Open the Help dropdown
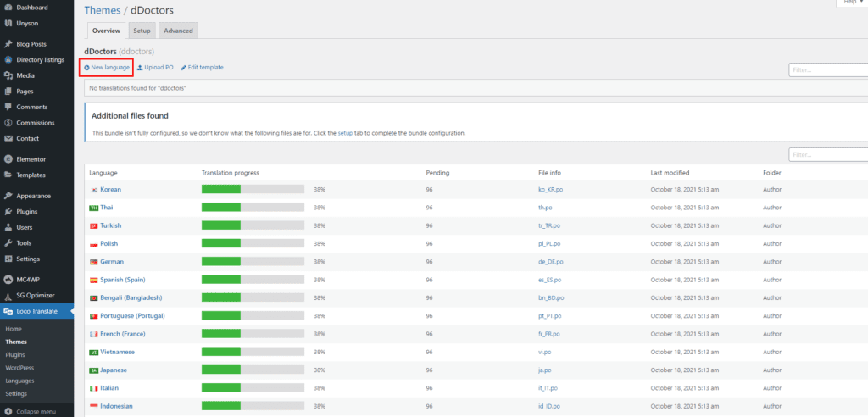 click(x=849, y=3)
